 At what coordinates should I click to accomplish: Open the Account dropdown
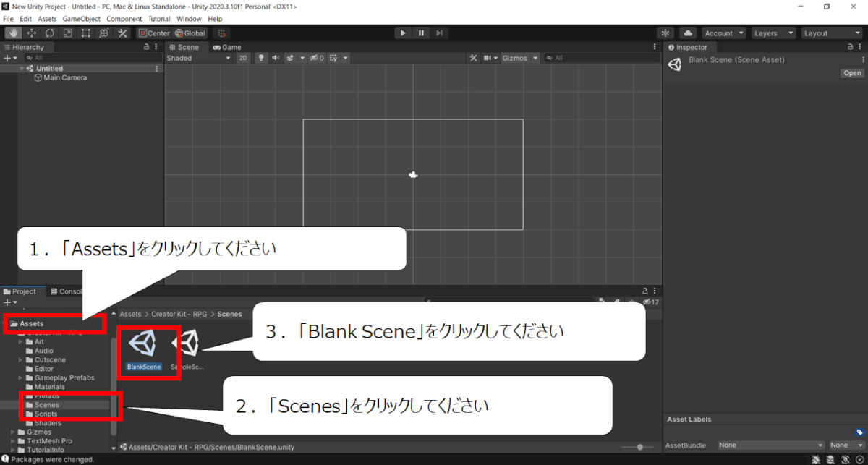tap(723, 33)
